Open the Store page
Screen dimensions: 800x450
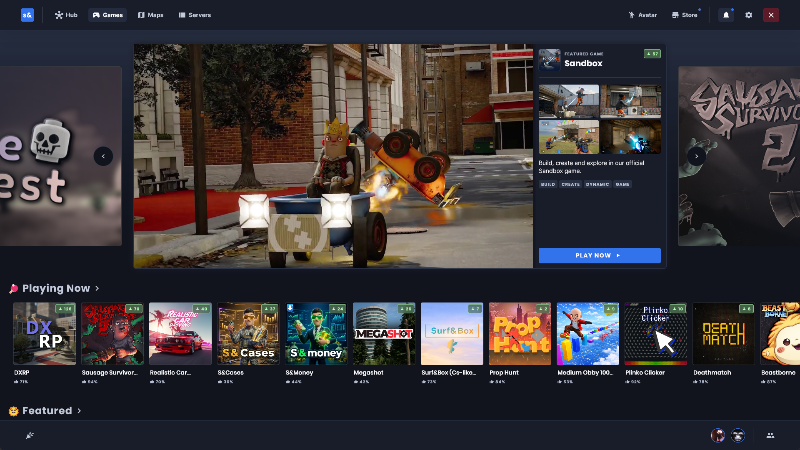(x=684, y=15)
